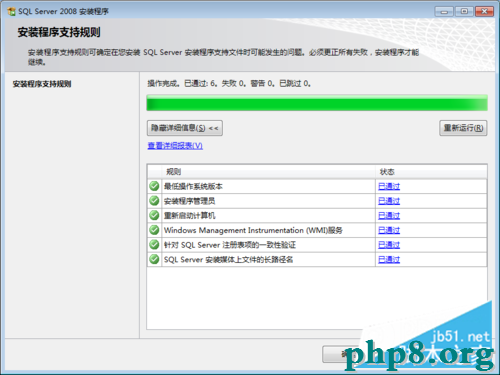
Task: Open 已通过 link for 安装媒体长路径名
Action: pyautogui.click(x=389, y=260)
